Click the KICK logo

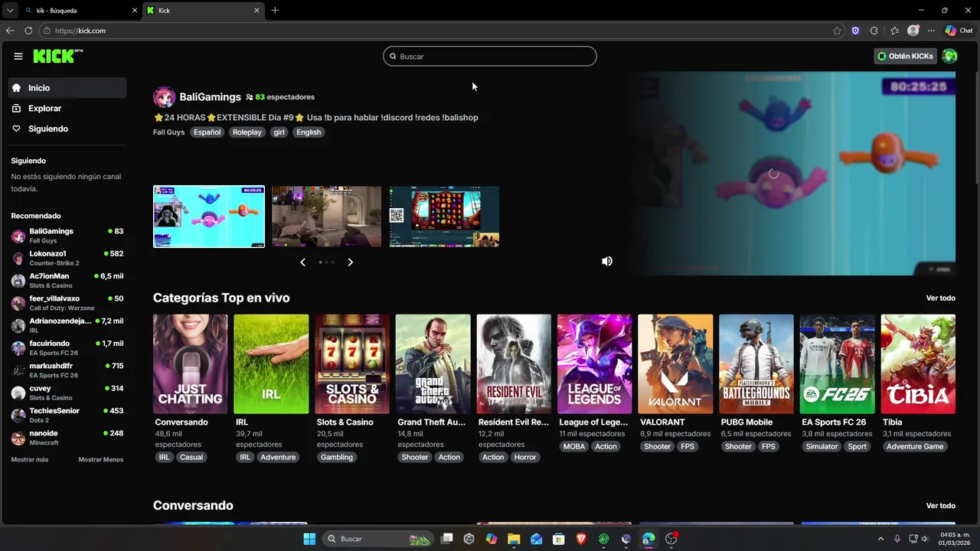click(x=58, y=56)
